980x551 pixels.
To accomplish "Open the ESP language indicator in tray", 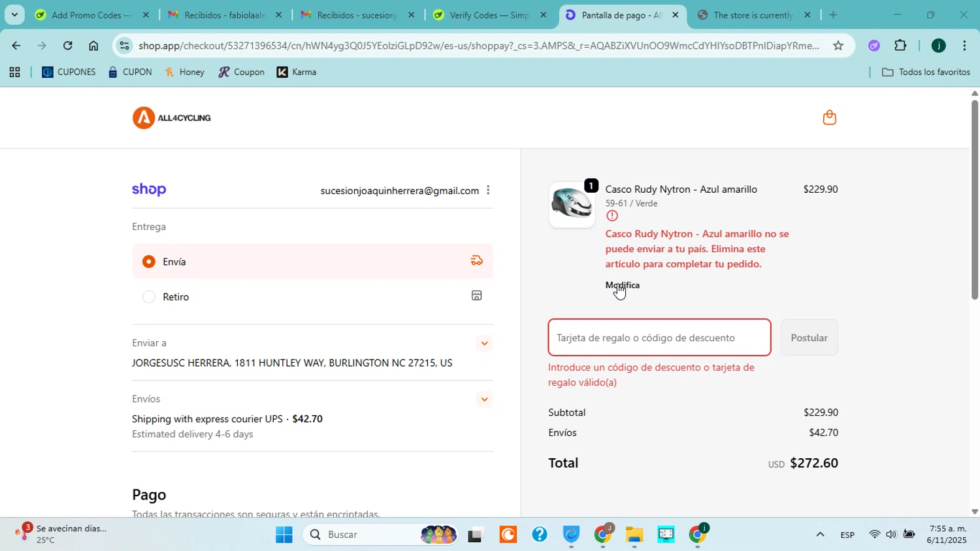I will point(847,535).
